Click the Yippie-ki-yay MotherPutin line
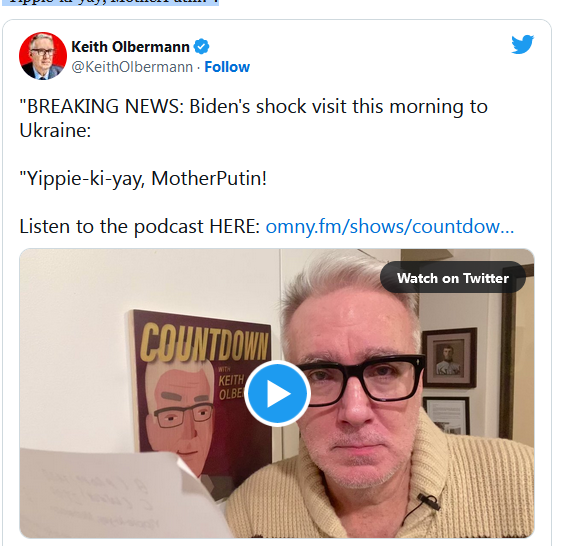 tap(143, 178)
